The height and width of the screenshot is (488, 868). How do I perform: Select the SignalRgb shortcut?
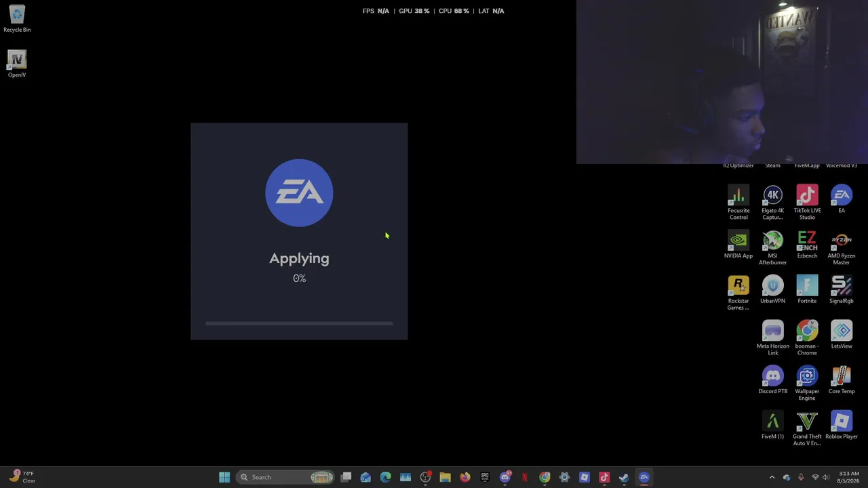coord(842,290)
